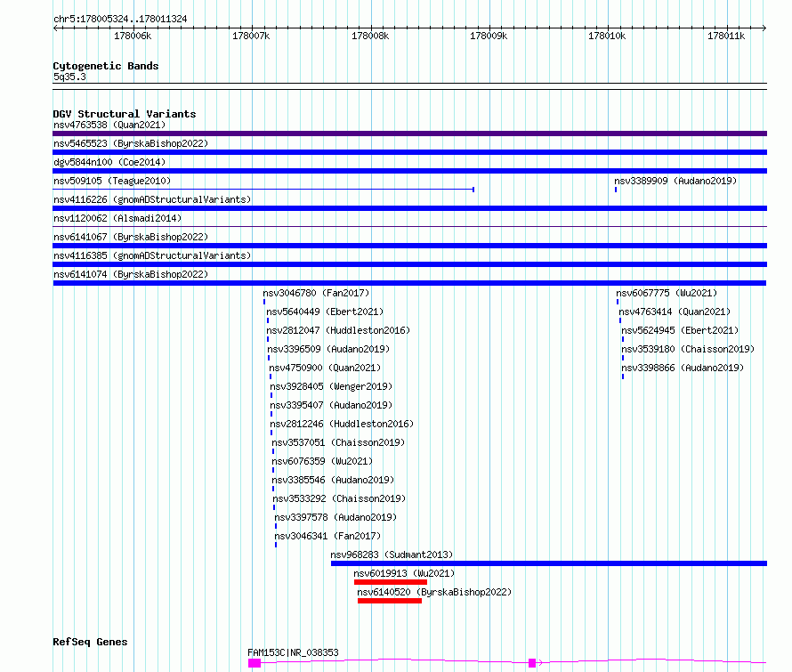
Task: Click the 178008k ruler position
Action: coord(370,36)
